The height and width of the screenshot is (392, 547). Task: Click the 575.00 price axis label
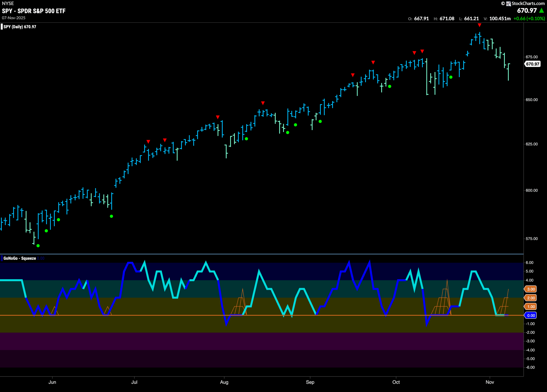[x=532, y=238]
